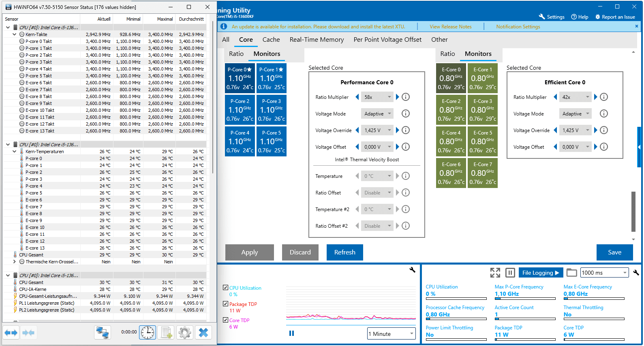644x346 pixels.
Task: Click HWiNFO Maximal column header
Action: tap(165, 19)
